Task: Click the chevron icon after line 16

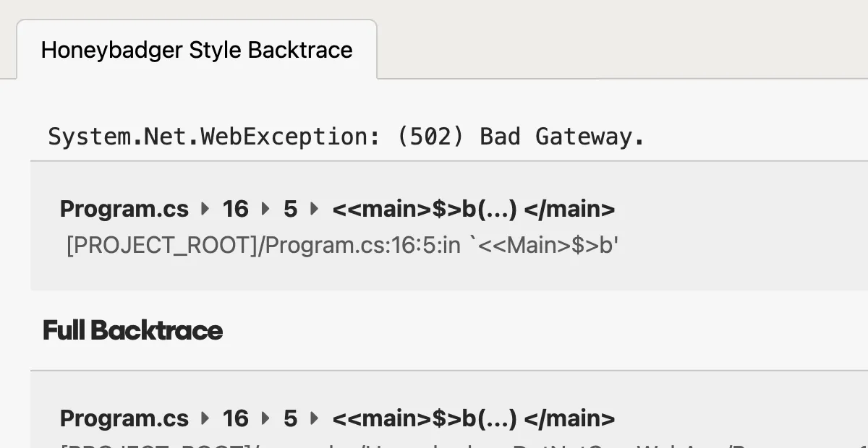Action: [265, 210]
